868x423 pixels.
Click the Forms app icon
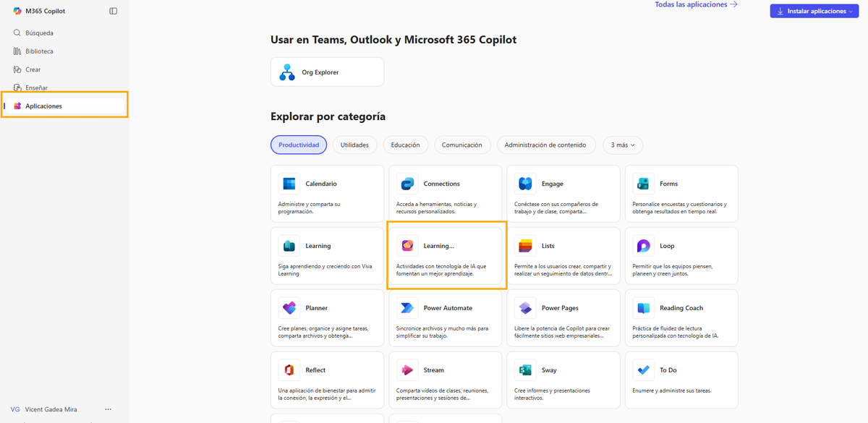(x=643, y=184)
